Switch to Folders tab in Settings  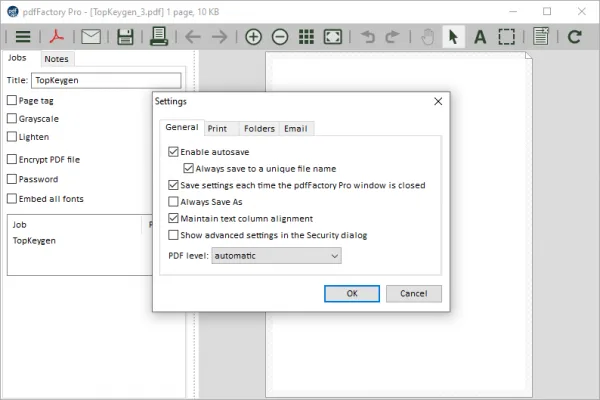click(259, 129)
